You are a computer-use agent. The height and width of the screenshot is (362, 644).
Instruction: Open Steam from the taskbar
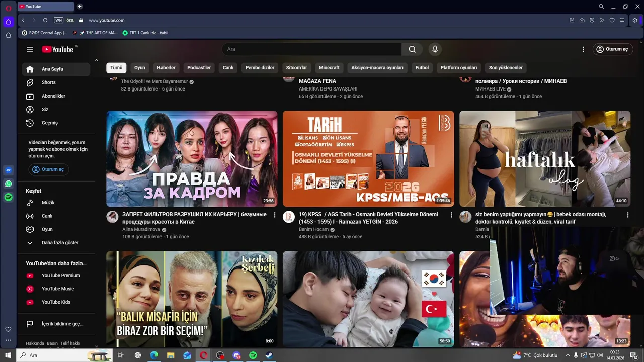(x=269, y=355)
